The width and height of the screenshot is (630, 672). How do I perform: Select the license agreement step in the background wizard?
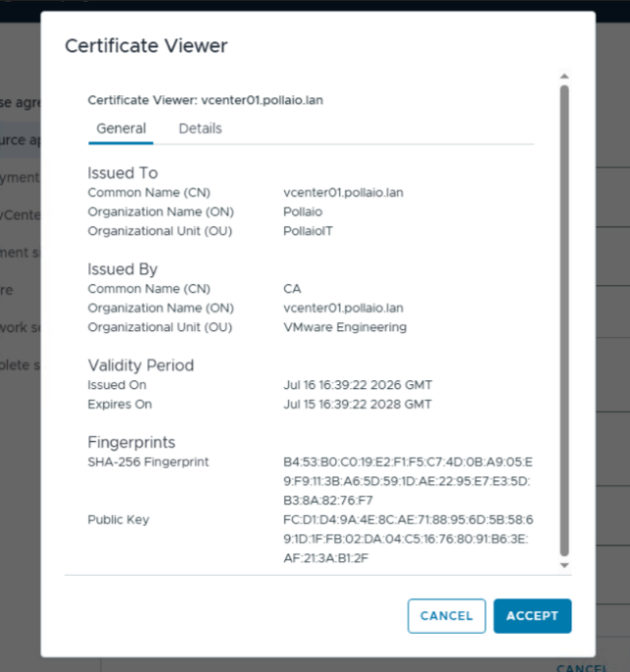click(21, 103)
